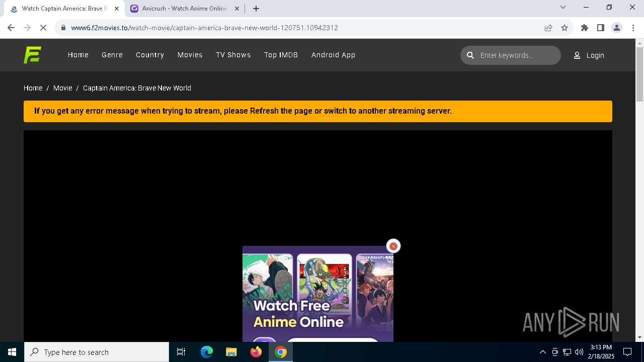The width and height of the screenshot is (644, 362).
Task: Open the Android App link
Action: pyautogui.click(x=333, y=55)
